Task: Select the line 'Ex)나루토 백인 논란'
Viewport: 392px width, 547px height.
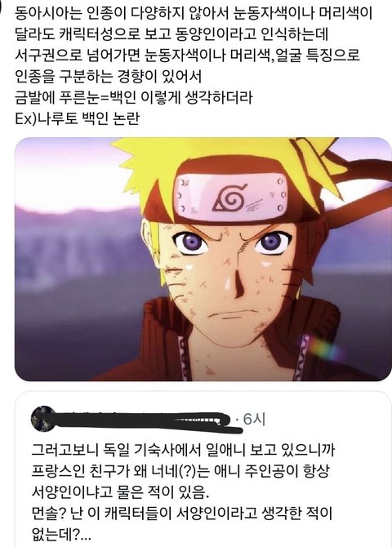Action: [x=77, y=118]
